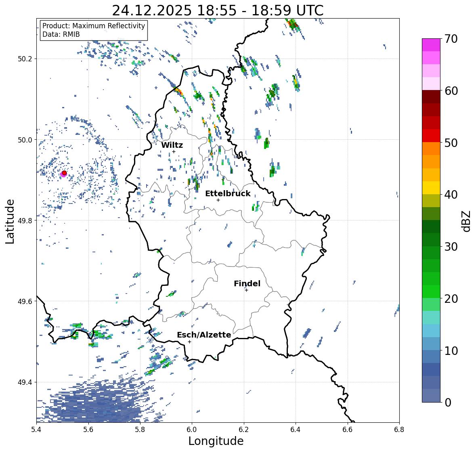This screenshot has width=476, height=451.
Task: Click the 20 dBZ colorbar label
Action: 451,299
